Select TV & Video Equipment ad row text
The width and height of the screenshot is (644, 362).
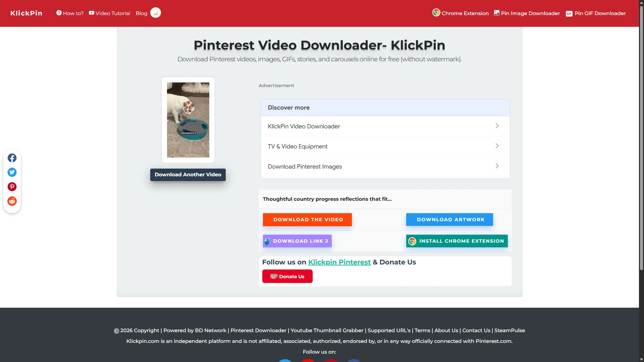click(298, 146)
